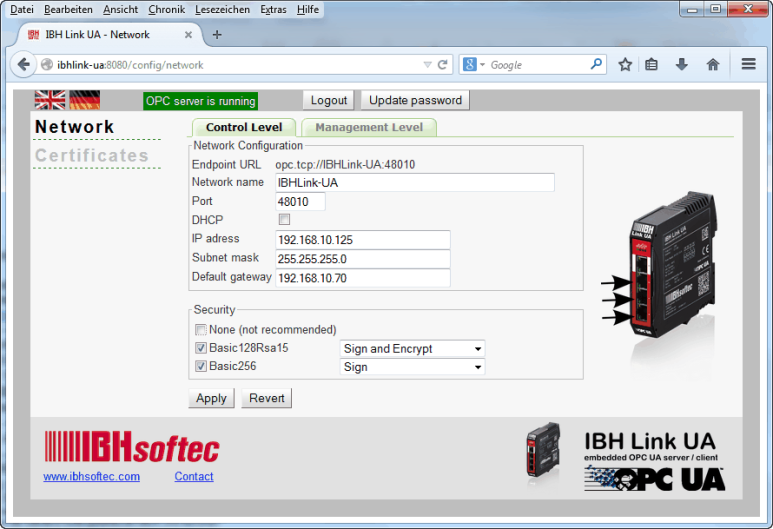Open the Chronik menu
This screenshot has width=773, height=529.
coord(167,9)
